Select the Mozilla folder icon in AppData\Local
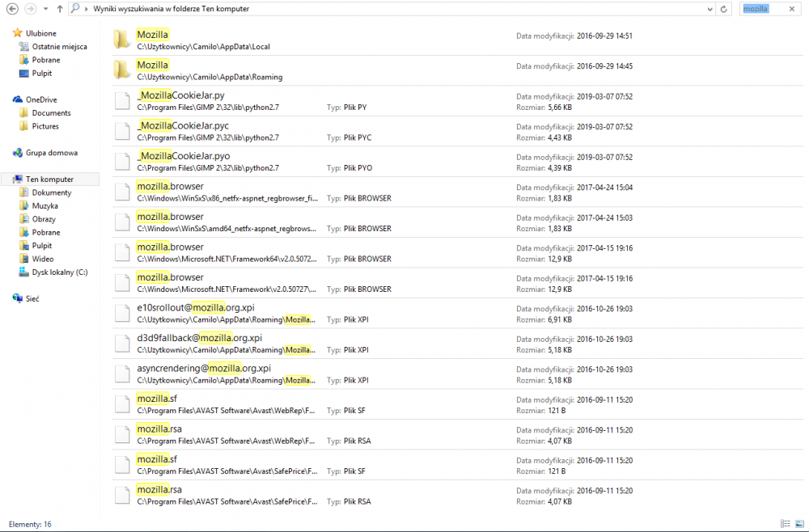 (x=122, y=40)
